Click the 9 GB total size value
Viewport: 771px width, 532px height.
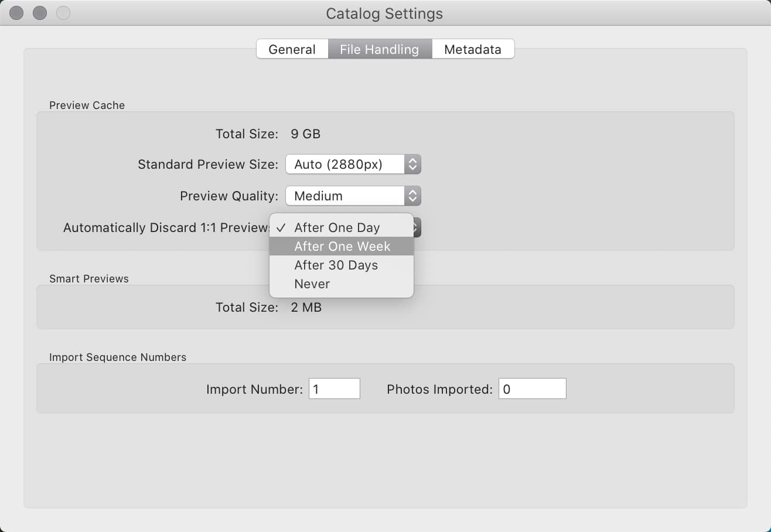(306, 134)
